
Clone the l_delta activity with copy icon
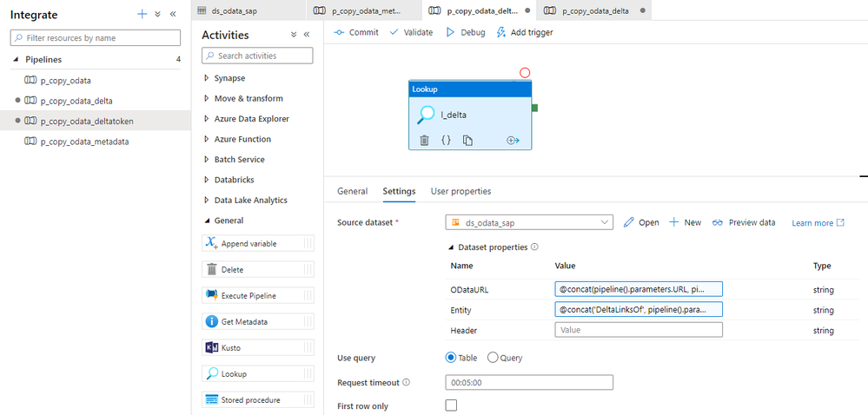[467, 140]
